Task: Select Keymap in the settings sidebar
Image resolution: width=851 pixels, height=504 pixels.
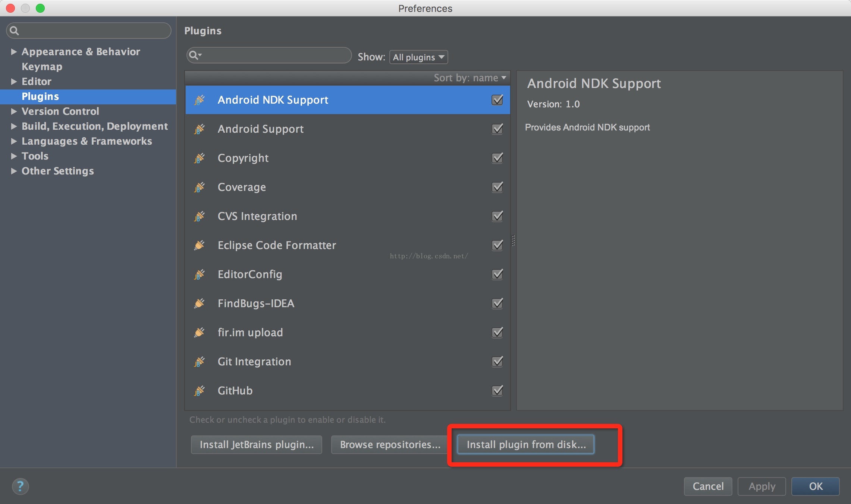Action: (42, 66)
